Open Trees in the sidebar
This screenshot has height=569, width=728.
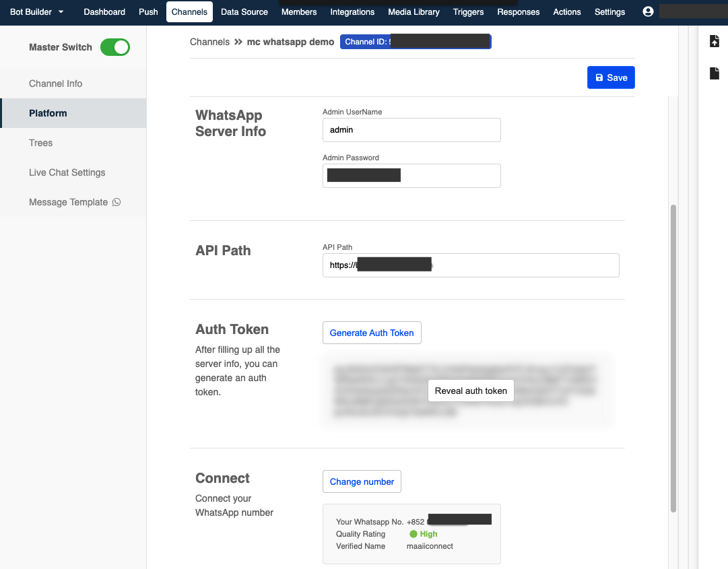73,143
